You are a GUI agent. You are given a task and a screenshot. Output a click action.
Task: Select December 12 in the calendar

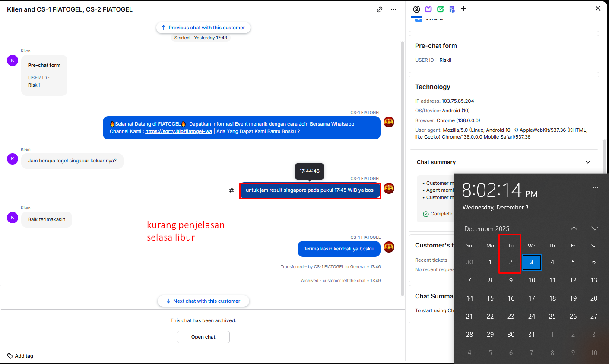point(573,280)
